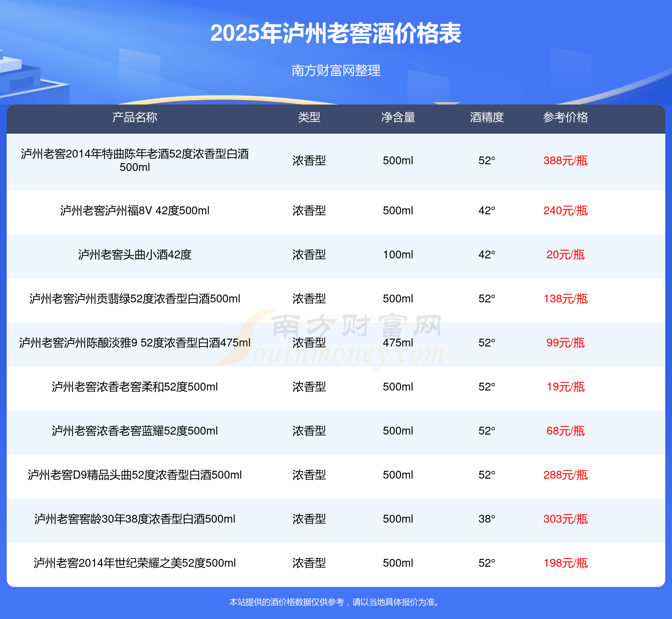
Task: Click the price 68元/瓶
Action: (566, 431)
